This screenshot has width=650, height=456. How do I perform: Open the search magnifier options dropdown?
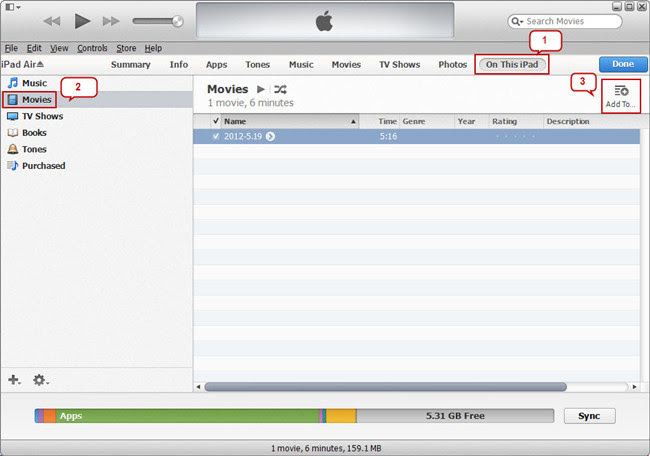(x=517, y=21)
